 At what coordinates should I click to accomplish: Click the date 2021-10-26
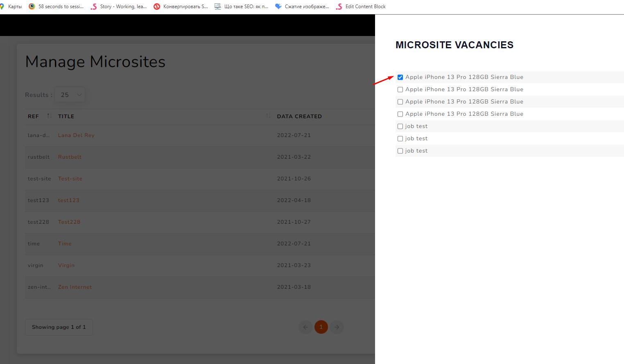[294, 179]
